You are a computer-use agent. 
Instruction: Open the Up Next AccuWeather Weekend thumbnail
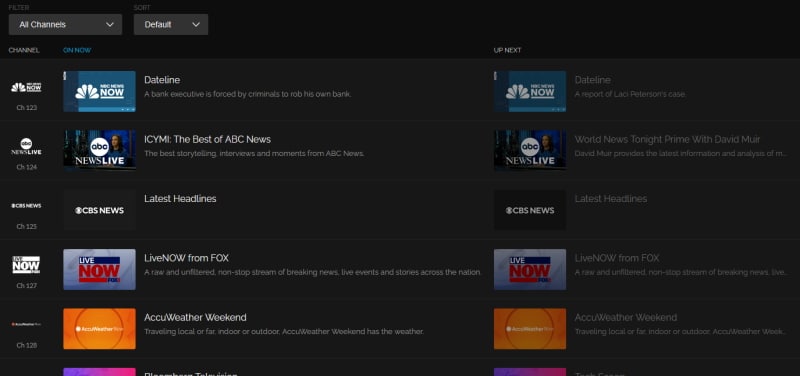[x=530, y=329]
